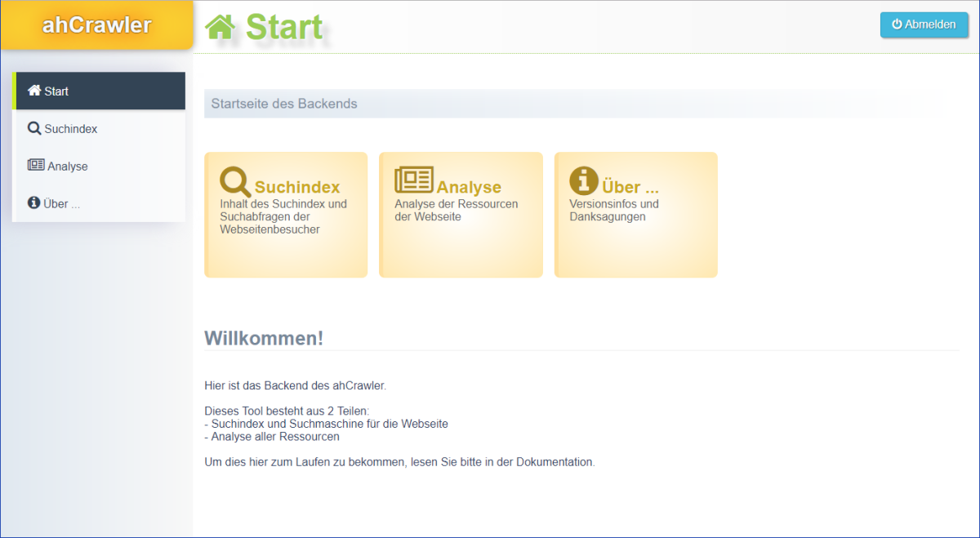This screenshot has width=980, height=538.
Task: Select Start in the sidebar menu
Action: click(x=99, y=91)
